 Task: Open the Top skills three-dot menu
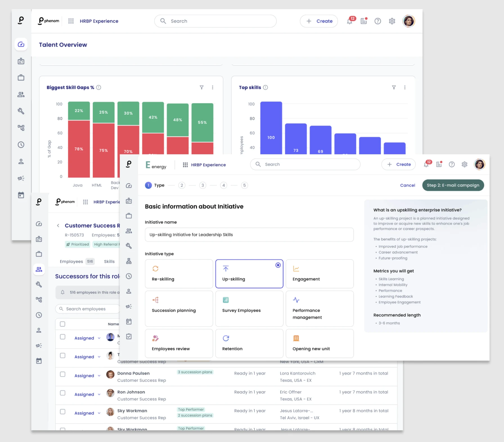point(405,87)
